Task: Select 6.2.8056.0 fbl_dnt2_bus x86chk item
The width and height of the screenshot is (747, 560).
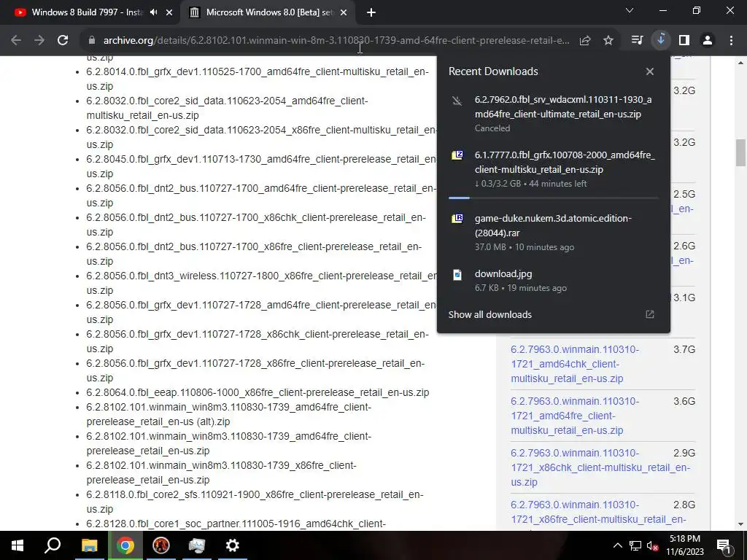Action: pyautogui.click(x=256, y=225)
